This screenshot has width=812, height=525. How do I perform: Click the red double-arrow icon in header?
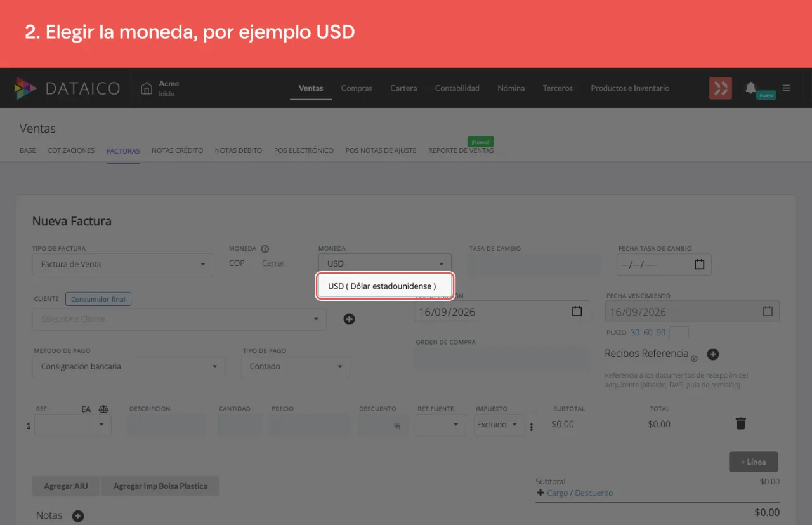[x=721, y=88]
